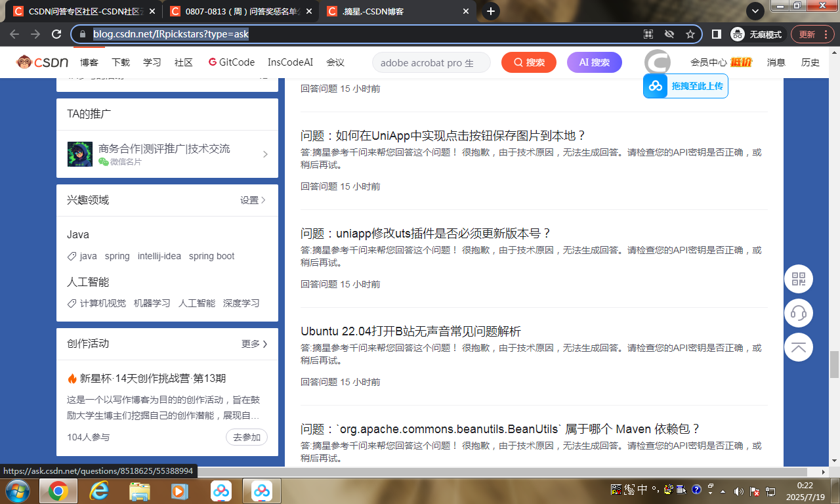Image resolution: width=840 pixels, height=504 pixels.
Task: Open the Windows Start menu
Action: 16,491
